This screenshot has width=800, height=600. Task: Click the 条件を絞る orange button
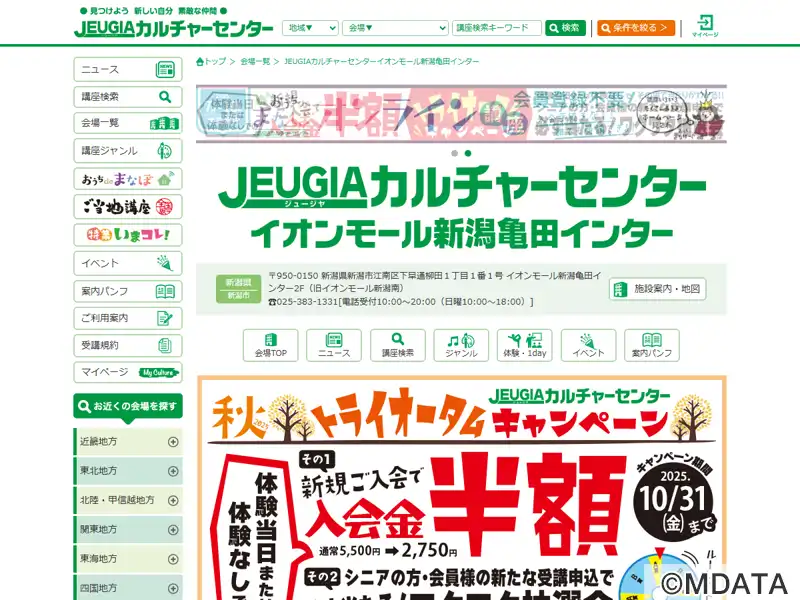[636, 28]
